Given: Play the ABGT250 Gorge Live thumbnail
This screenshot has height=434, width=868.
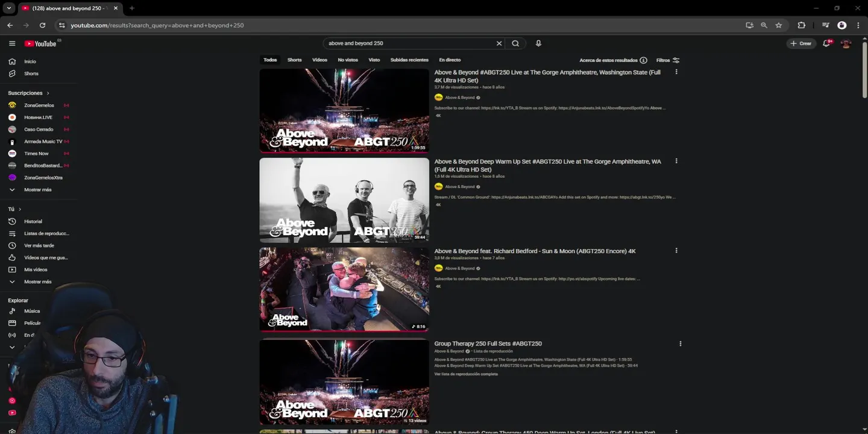Looking at the screenshot, I should click(x=344, y=110).
